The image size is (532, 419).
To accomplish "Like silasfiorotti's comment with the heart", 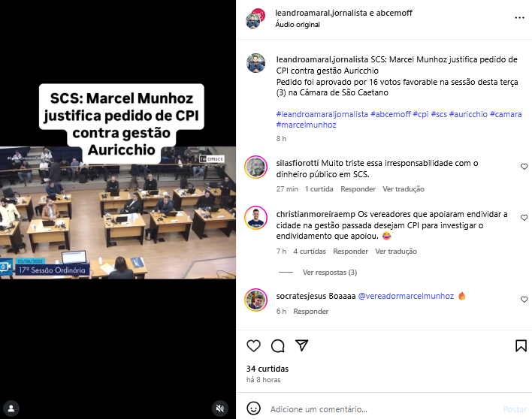I will (524, 167).
